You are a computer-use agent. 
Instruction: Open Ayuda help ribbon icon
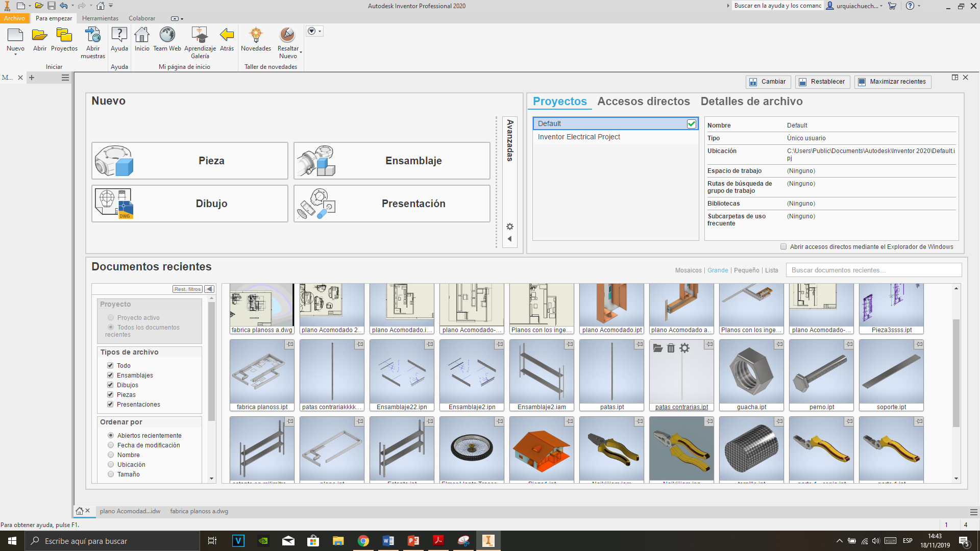119,35
